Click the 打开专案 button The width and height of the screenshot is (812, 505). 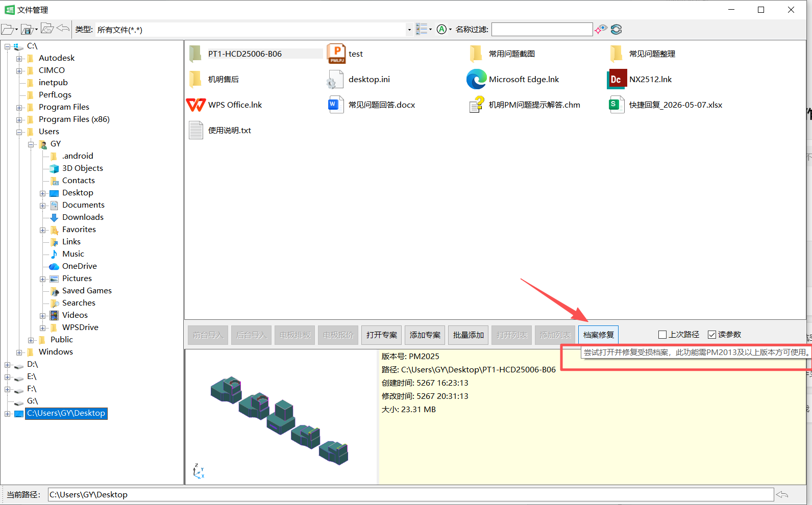[381, 335]
